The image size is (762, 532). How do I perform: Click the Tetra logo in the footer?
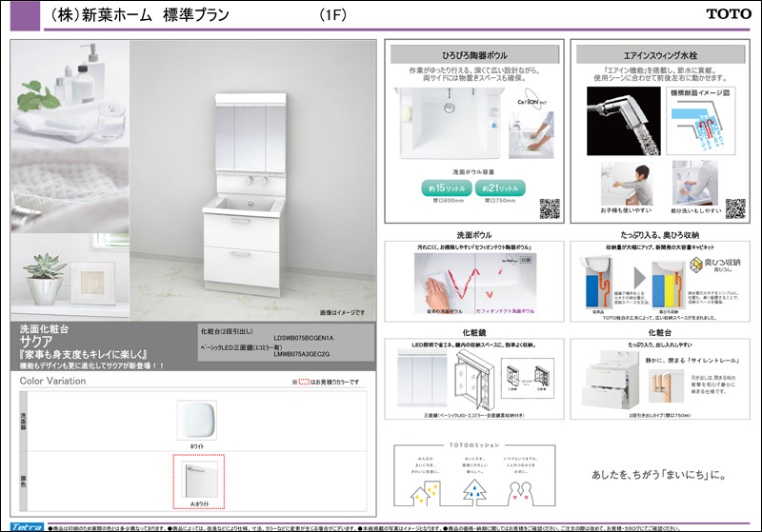point(27,527)
